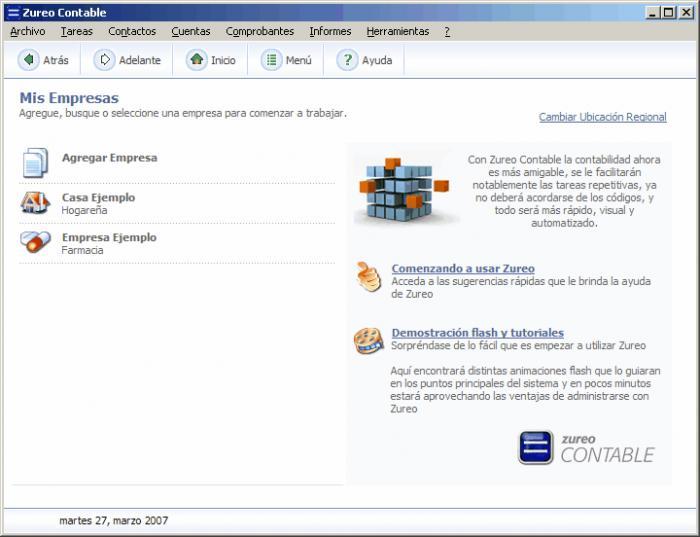Click the Mis Empresas heading

tap(69, 98)
